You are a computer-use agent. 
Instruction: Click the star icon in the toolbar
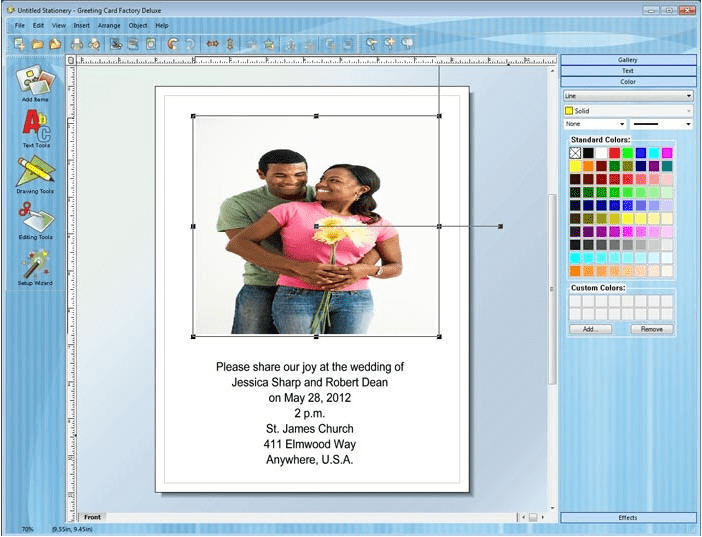click(x=269, y=44)
